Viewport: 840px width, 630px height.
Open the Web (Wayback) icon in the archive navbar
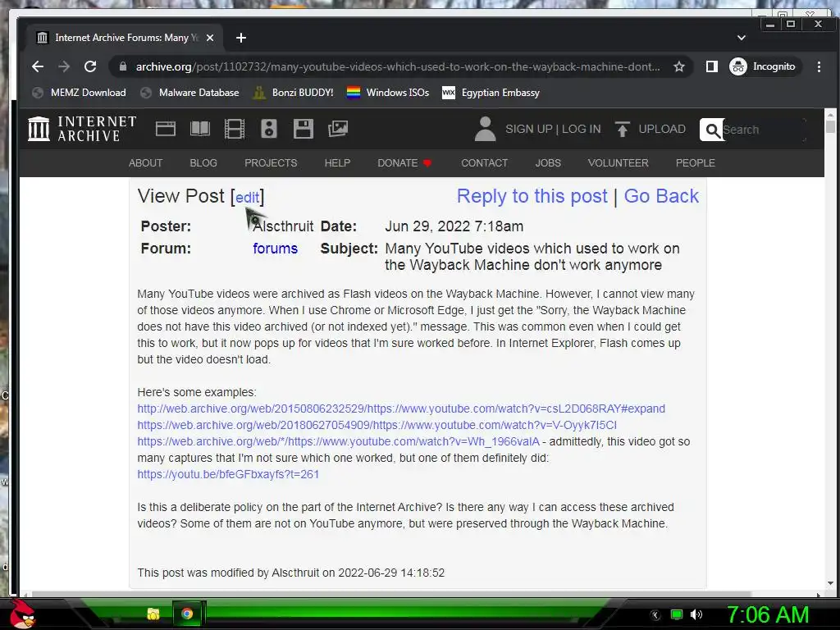click(x=166, y=129)
